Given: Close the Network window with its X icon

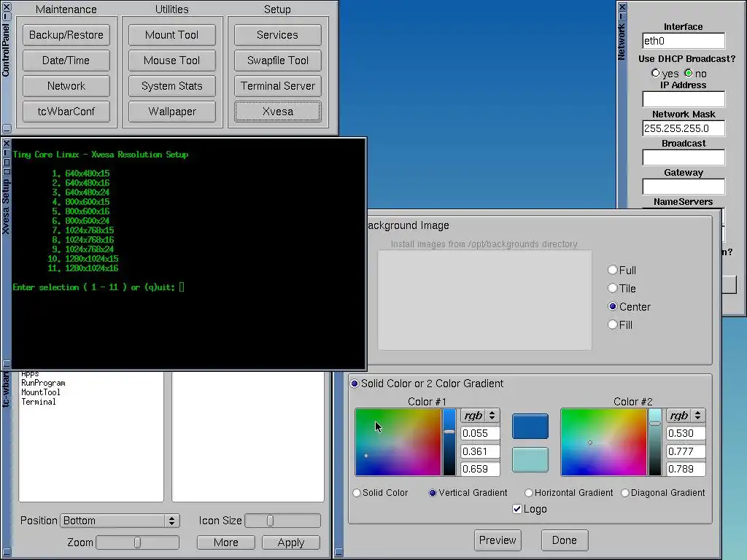Looking at the screenshot, I should point(622,7).
